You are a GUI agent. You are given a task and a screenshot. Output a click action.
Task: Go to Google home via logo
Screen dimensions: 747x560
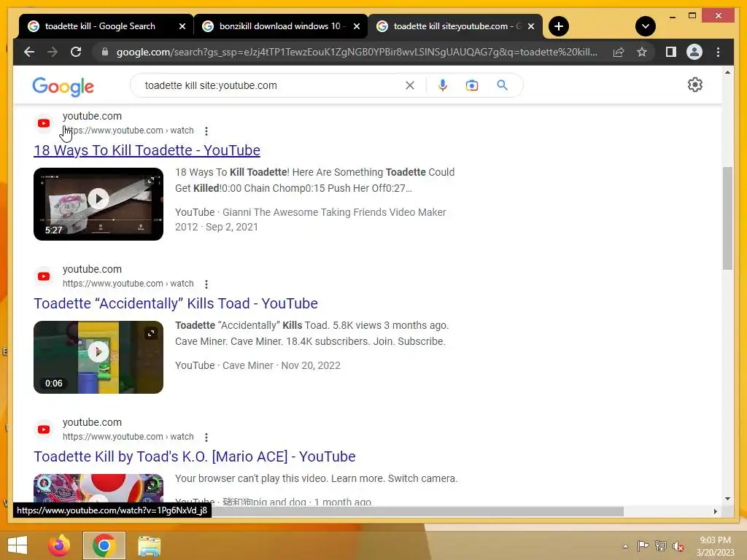tap(63, 87)
